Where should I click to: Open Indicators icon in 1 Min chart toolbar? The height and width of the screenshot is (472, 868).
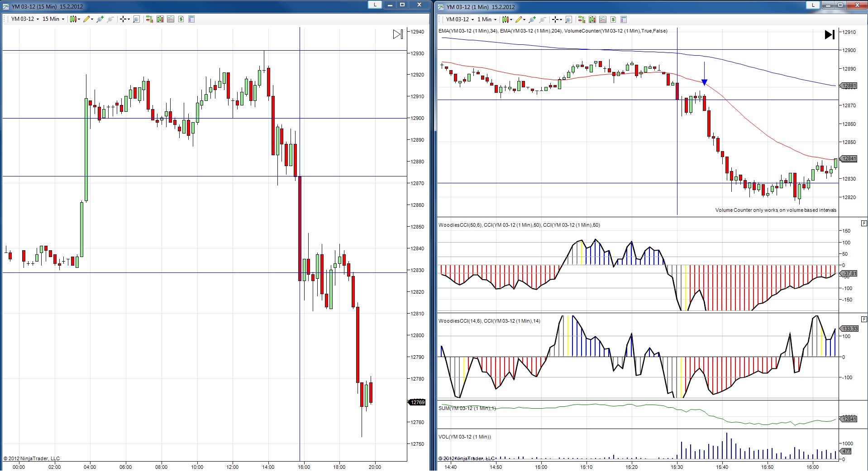coord(603,19)
